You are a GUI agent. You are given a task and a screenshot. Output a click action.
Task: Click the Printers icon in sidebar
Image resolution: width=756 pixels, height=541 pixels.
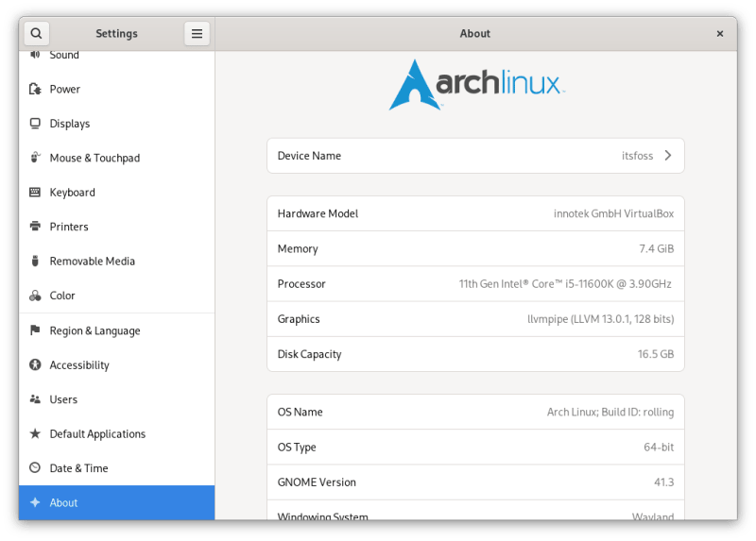[x=35, y=227]
